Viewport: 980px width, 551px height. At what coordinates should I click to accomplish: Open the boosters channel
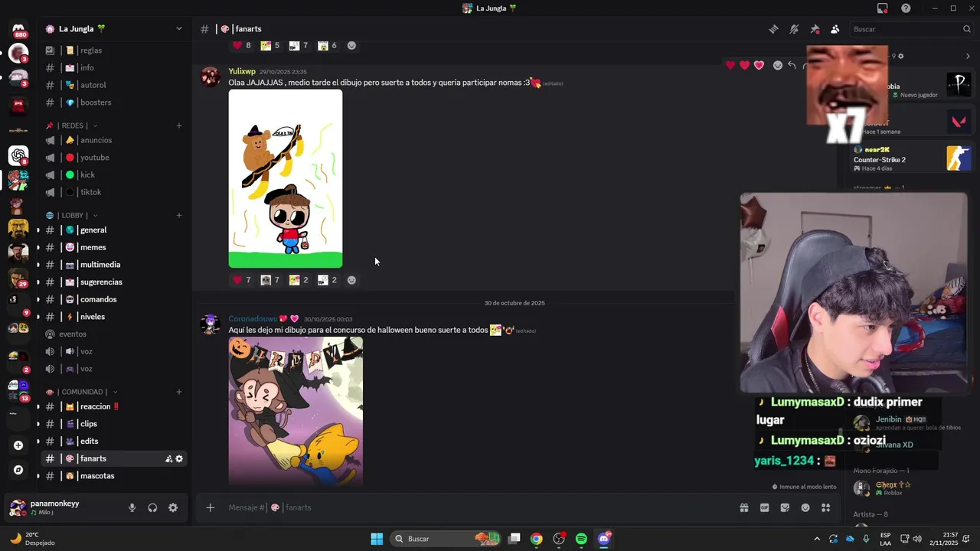[x=114, y=103]
